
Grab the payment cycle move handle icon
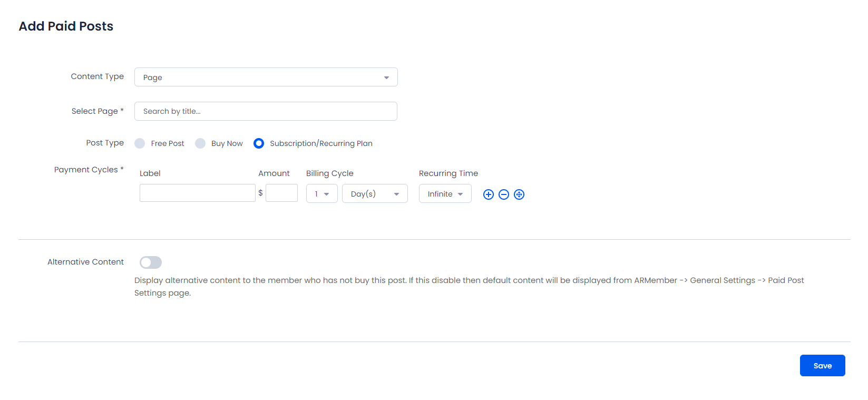[x=519, y=194]
